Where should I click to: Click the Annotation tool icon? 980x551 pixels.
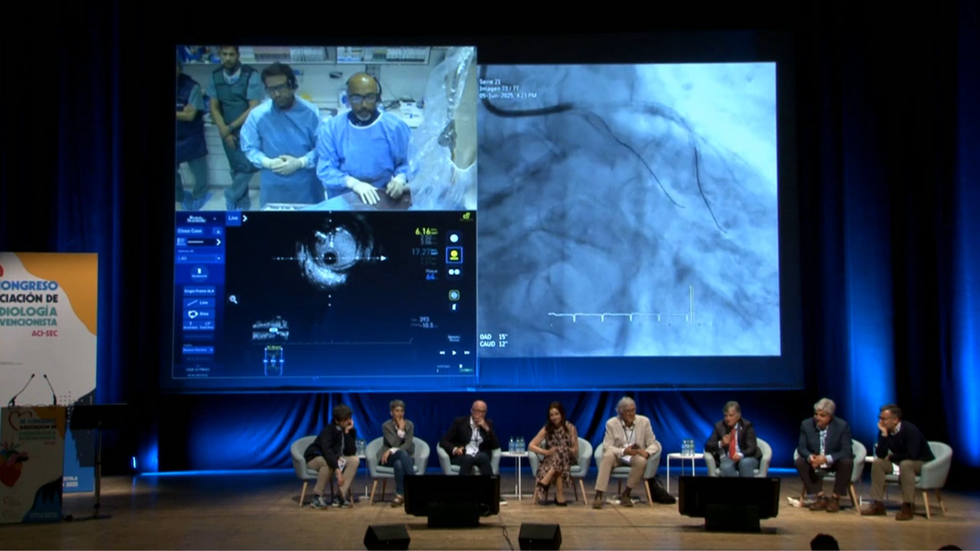pos(191,325)
